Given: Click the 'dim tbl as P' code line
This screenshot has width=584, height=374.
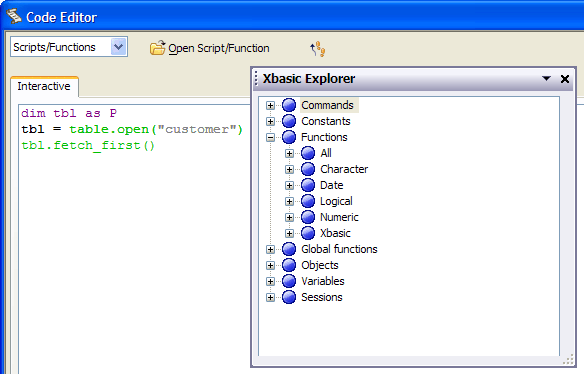Looking at the screenshot, I should pos(69,113).
